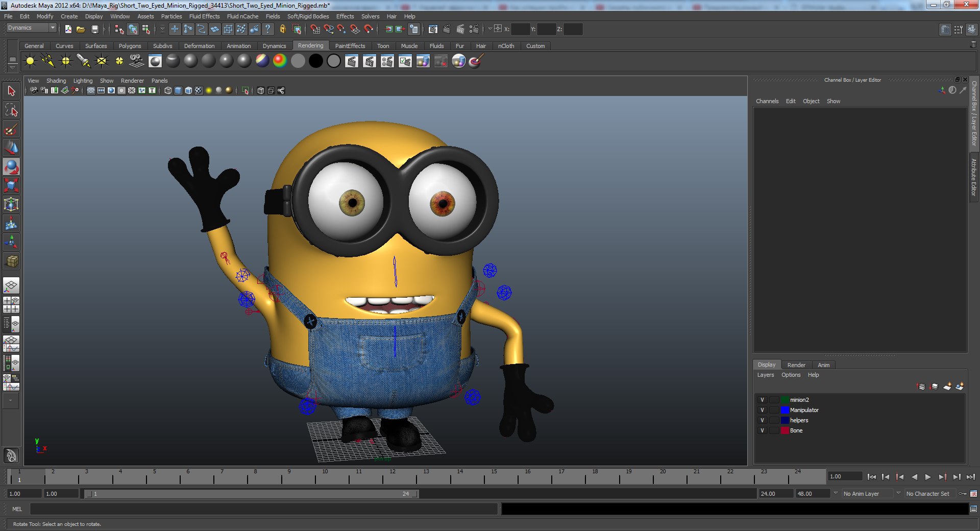This screenshot has width=980, height=531.
Task: Open layer editor Options menu
Action: click(x=791, y=375)
